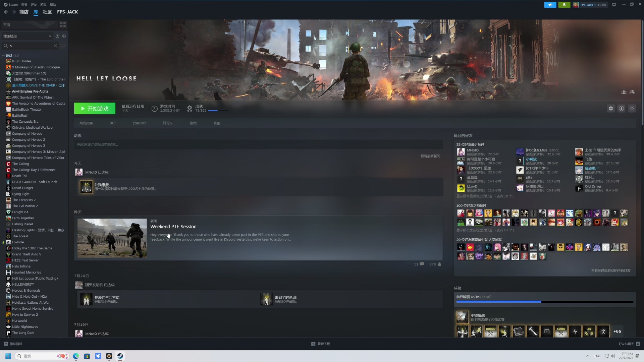
Task: Open friend MNotD avatar in friends played
Action: (x=461, y=152)
